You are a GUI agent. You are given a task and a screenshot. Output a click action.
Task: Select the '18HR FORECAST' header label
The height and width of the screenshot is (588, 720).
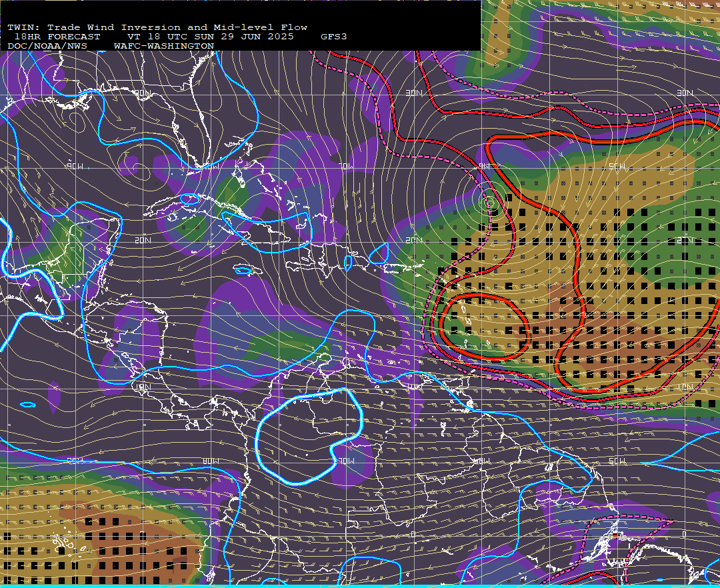click(x=57, y=37)
